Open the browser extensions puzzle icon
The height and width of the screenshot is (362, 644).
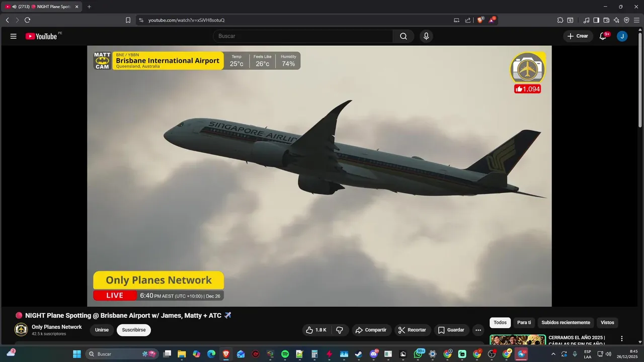pos(560,20)
